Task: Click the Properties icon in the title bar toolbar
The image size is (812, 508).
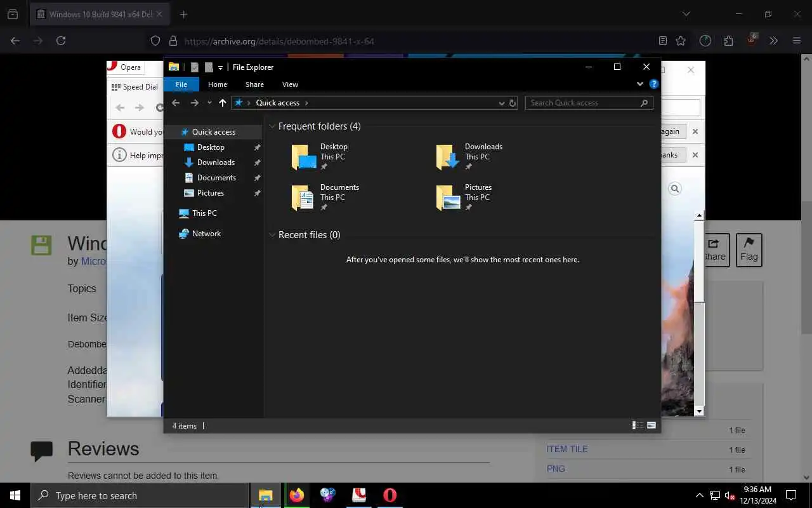Action: (195, 67)
